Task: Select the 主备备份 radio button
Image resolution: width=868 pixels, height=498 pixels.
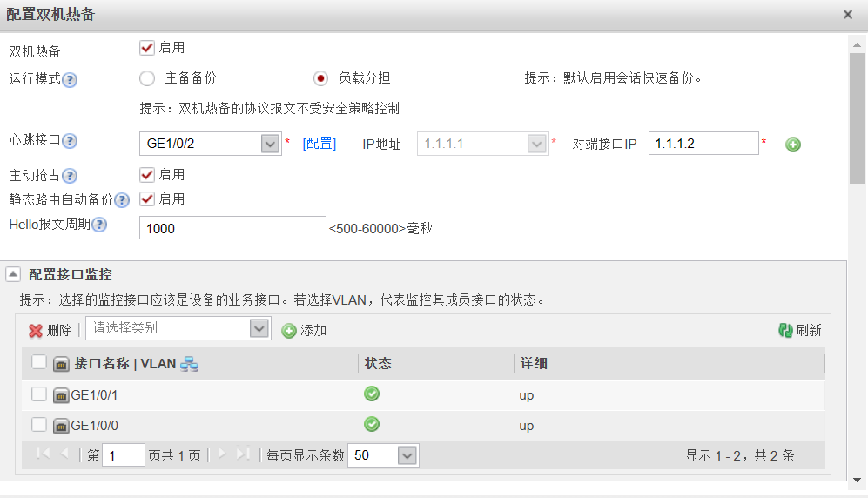Action: pyautogui.click(x=147, y=78)
